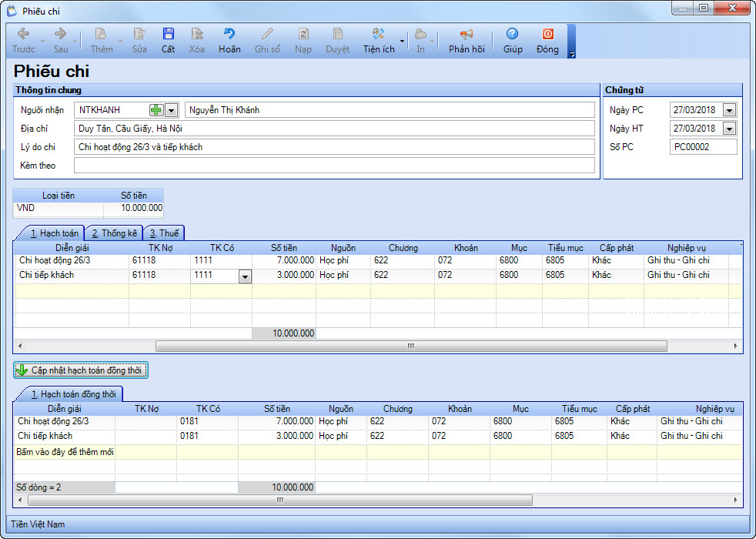
Task: Open the Tiện ích utilities tool
Action: click(x=379, y=41)
